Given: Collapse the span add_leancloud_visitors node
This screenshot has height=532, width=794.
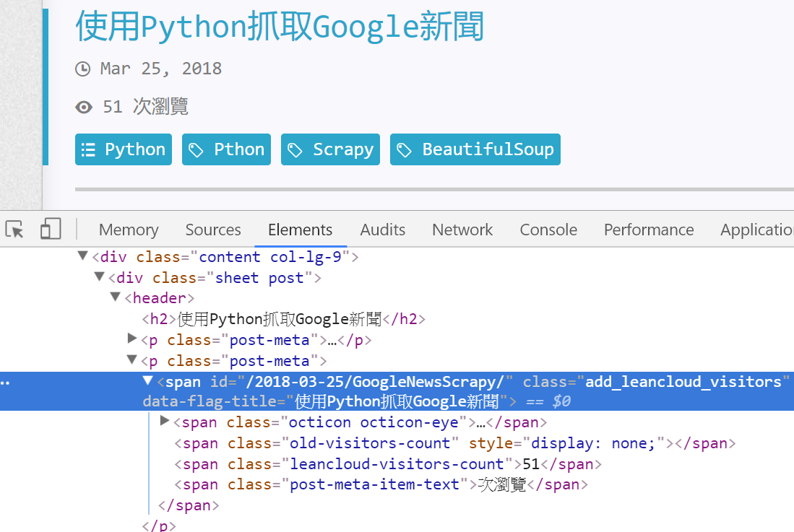Looking at the screenshot, I should (148, 380).
